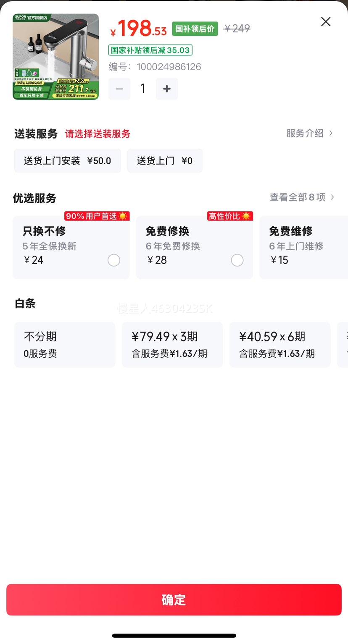Tap the 90%用户首选 badge
The height and width of the screenshot is (644, 348).
[x=97, y=216]
